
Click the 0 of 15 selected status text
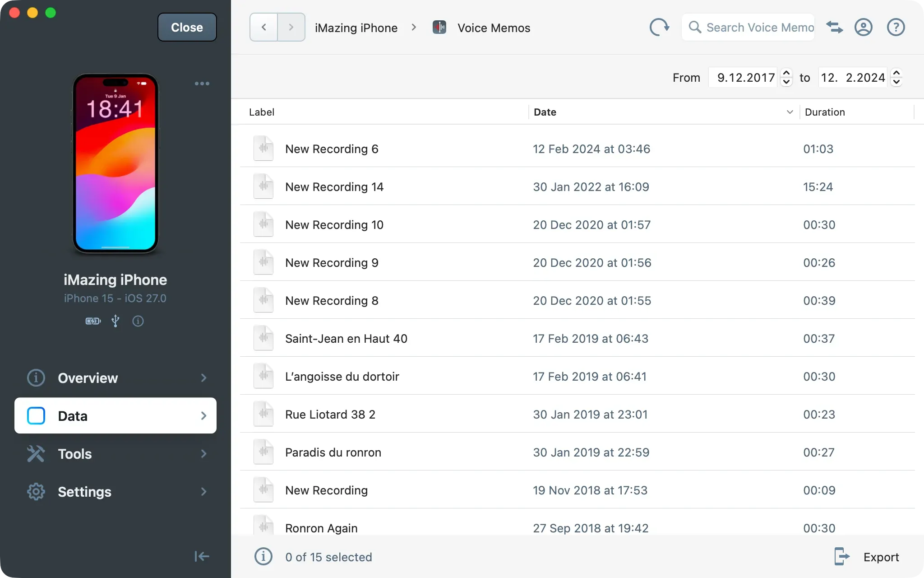(328, 557)
